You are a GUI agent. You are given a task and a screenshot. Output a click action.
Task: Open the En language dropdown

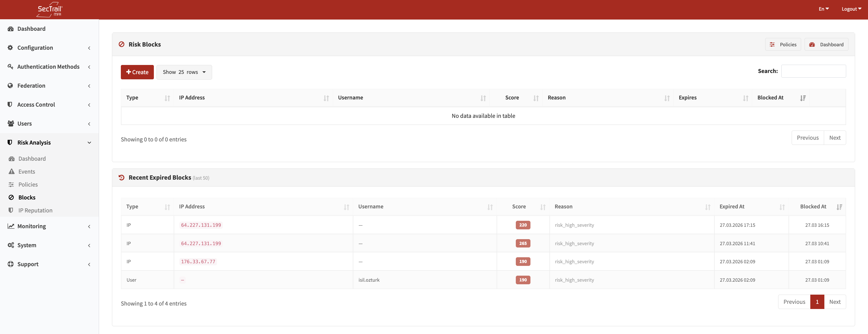point(823,9)
